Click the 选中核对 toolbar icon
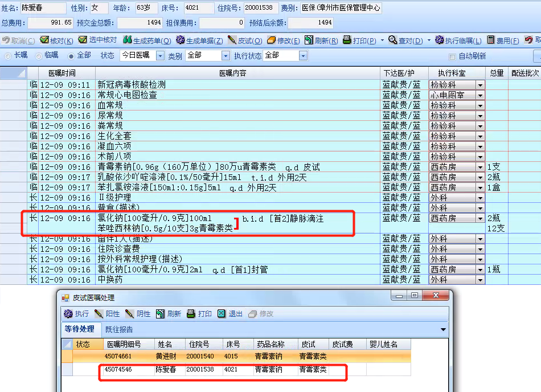This screenshot has height=392, width=541. 82,40
